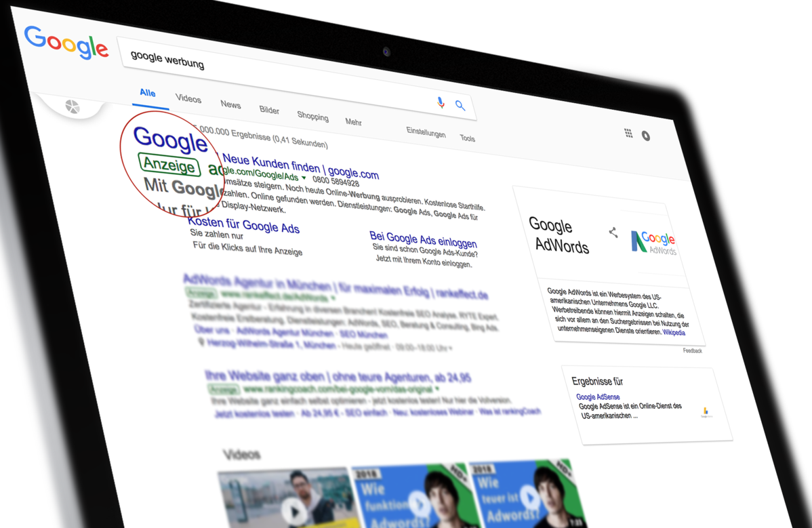Select the Shopping tab
Image resolution: width=812 pixels, height=528 pixels.
(x=312, y=116)
